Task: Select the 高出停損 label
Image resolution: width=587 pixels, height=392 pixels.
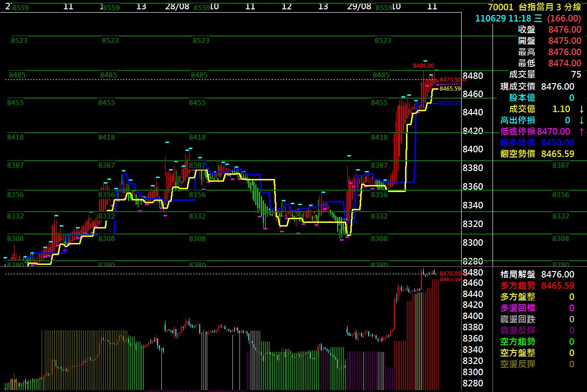Action: pos(518,120)
